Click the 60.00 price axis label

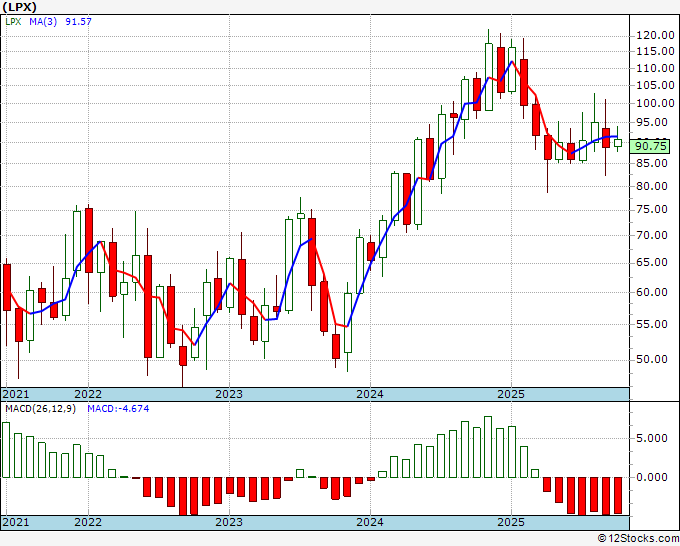pos(652,292)
